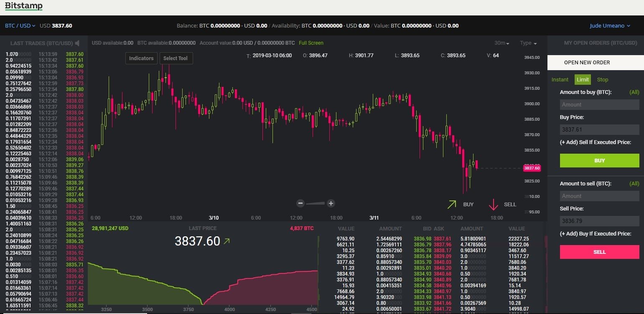
Task: Click the pink SELL button
Action: point(599,252)
